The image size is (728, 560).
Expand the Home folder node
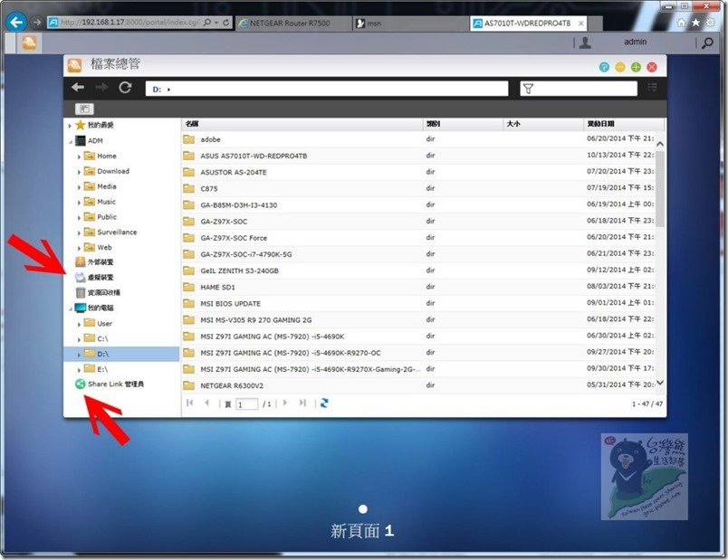coord(79,157)
